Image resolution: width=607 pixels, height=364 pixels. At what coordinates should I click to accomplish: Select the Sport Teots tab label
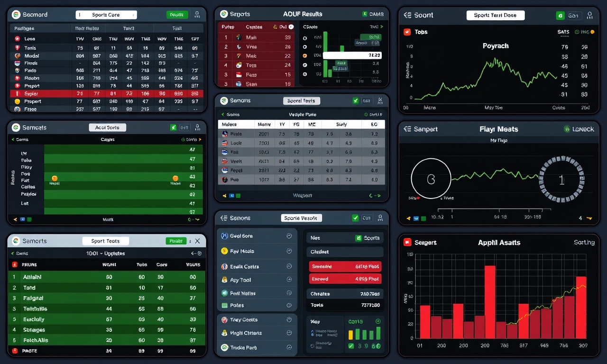tap(105, 241)
